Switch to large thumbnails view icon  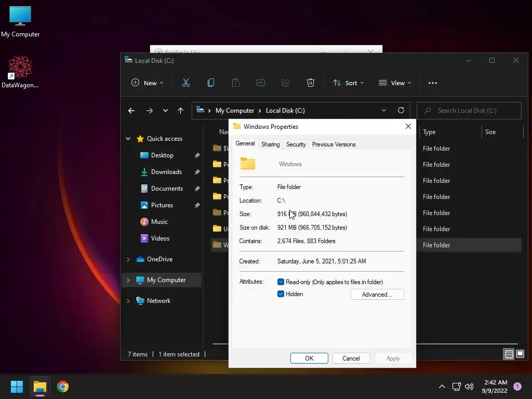pyautogui.click(x=520, y=354)
